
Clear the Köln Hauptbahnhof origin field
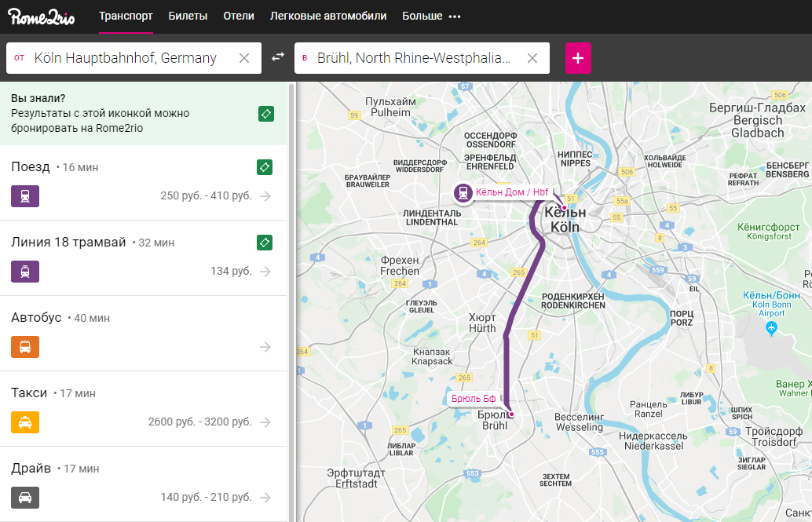tap(244, 58)
